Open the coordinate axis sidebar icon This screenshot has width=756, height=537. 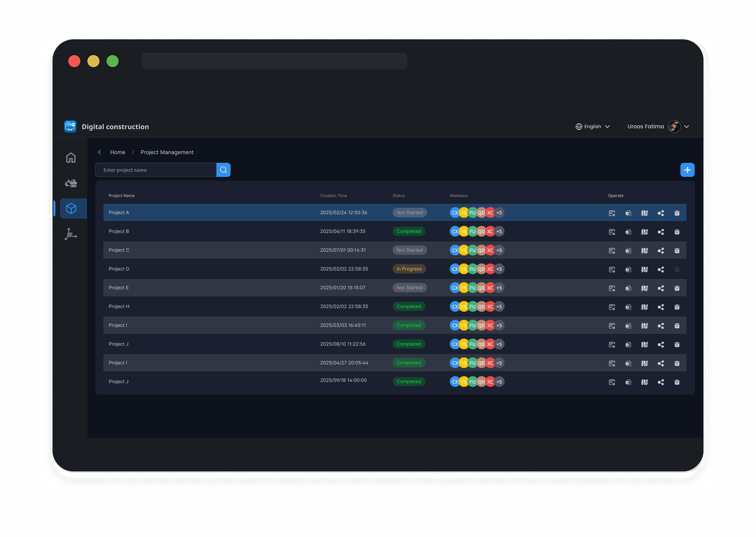pyautogui.click(x=71, y=234)
